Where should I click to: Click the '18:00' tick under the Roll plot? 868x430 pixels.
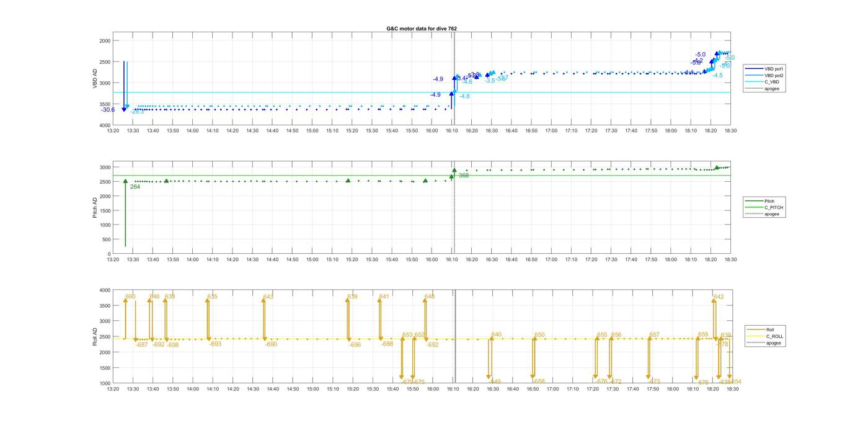[672, 389]
